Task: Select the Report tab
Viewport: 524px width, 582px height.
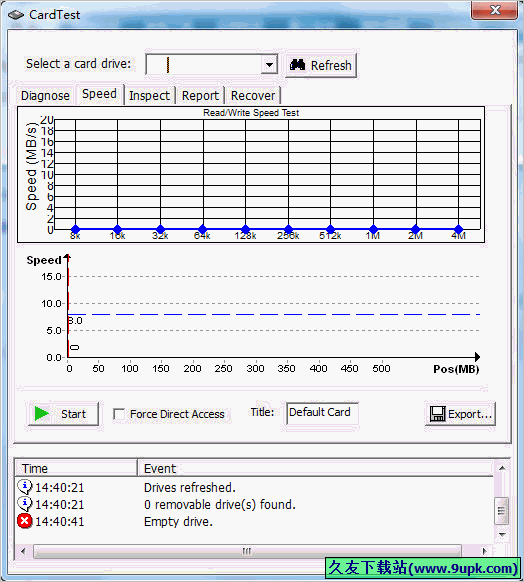Action: tap(200, 95)
